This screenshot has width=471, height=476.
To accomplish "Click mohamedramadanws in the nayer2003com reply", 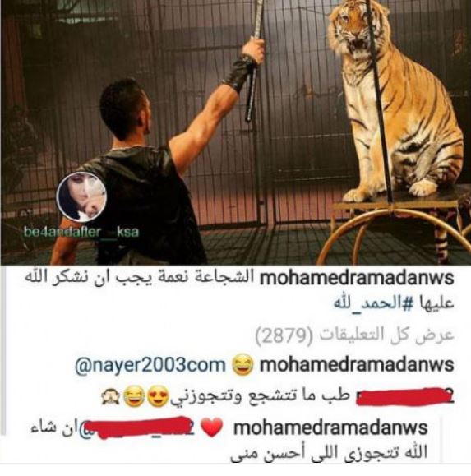I will pyautogui.click(x=357, y=364).
